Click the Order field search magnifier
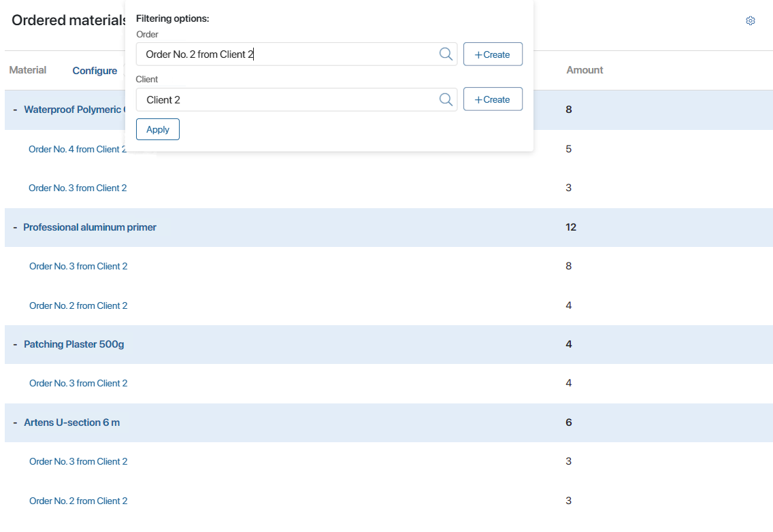Viewport: 773px width, 532px height. pyautogui.click(x=446, y=54)
